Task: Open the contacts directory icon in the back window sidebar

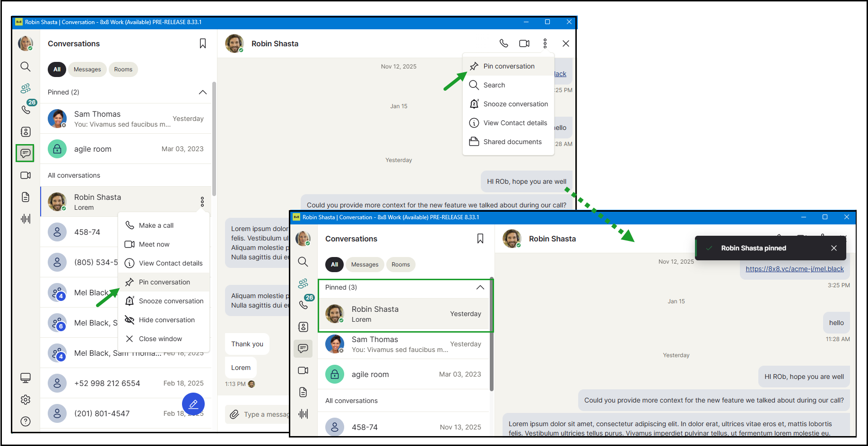Action: pyautogui.click(x=26, y=132)
